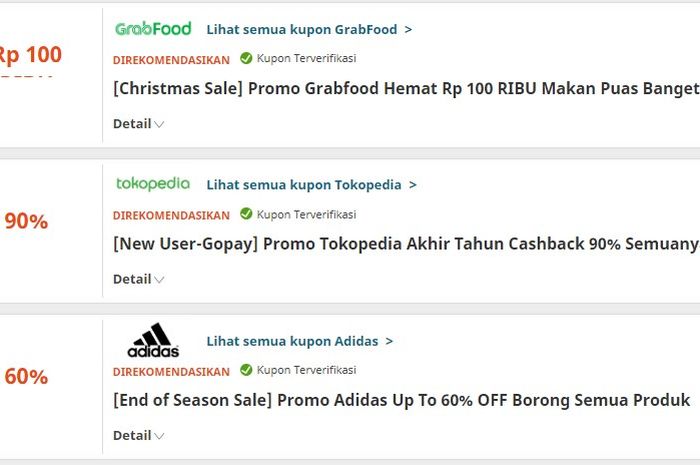
Task: Click arrow after Lihat semua kupon Adidas
Action: [x=389, y=341]
